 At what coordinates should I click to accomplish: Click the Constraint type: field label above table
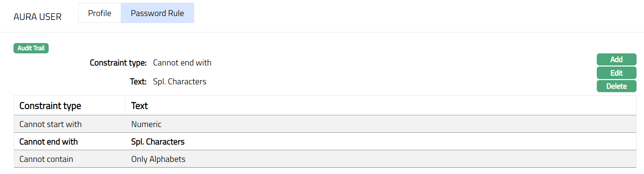pyautogui.click(x=118, y=63)
